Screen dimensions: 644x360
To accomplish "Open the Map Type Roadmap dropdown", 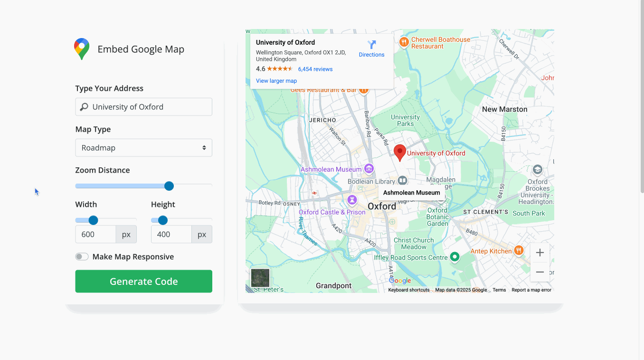I will click(143, 148).
